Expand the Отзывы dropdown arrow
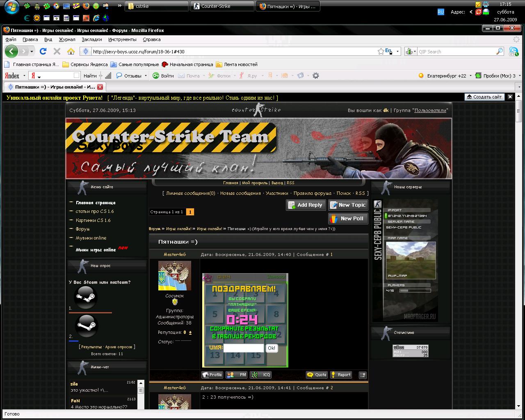 [145, 76]
